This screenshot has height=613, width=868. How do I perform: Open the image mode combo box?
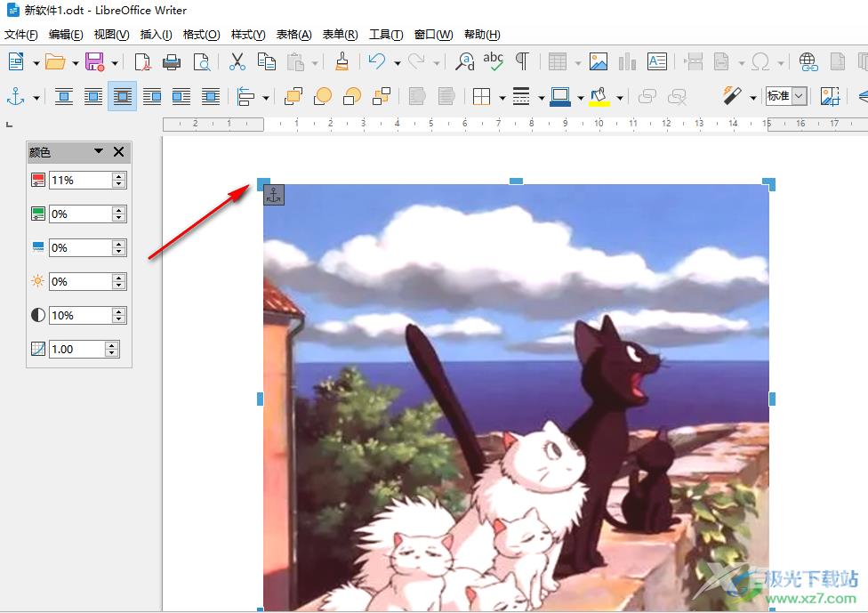pos(786,96)
